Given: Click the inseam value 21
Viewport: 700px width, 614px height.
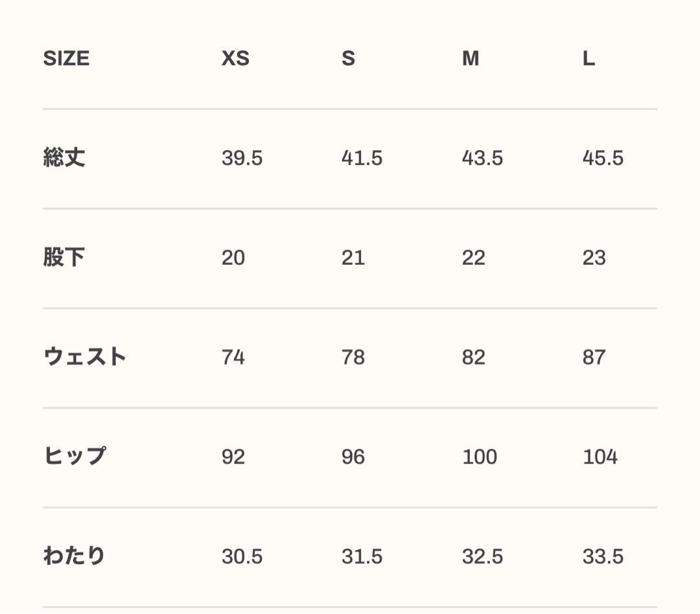Looking at the screenshot, I should click(x=353, y=258).
